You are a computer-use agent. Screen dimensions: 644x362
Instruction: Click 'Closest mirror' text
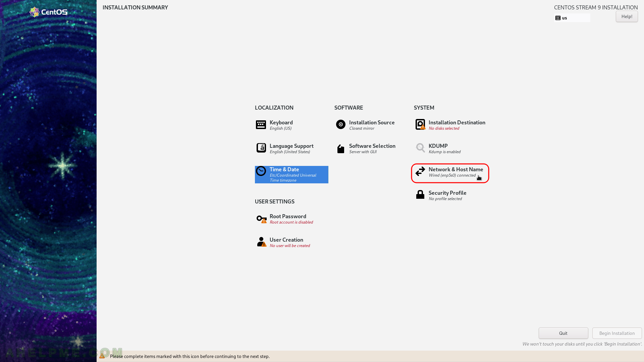click(362, 128)
